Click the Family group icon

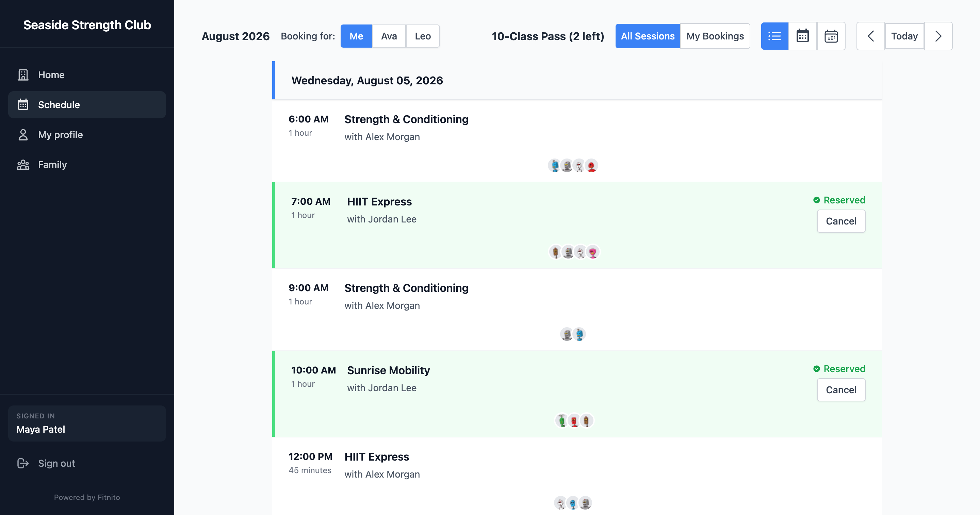23,165
